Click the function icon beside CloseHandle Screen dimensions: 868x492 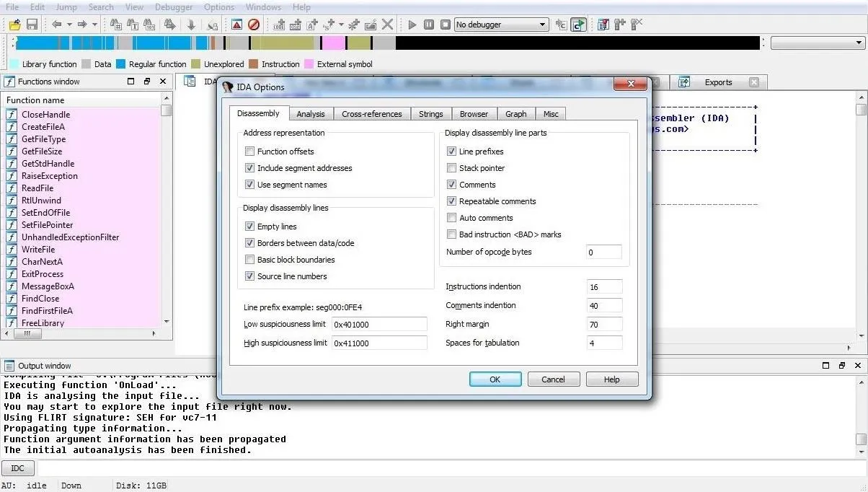pyautogui.click(x=12, y=115)
